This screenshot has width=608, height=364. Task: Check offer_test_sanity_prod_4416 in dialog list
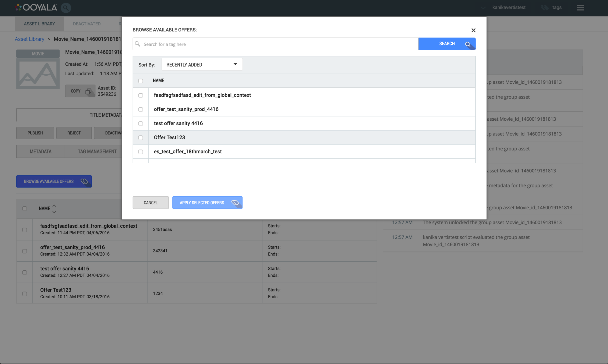141,109
